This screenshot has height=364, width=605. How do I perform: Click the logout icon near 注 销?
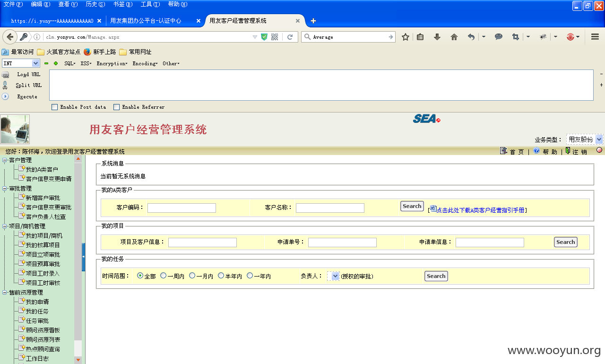point(568,151)
